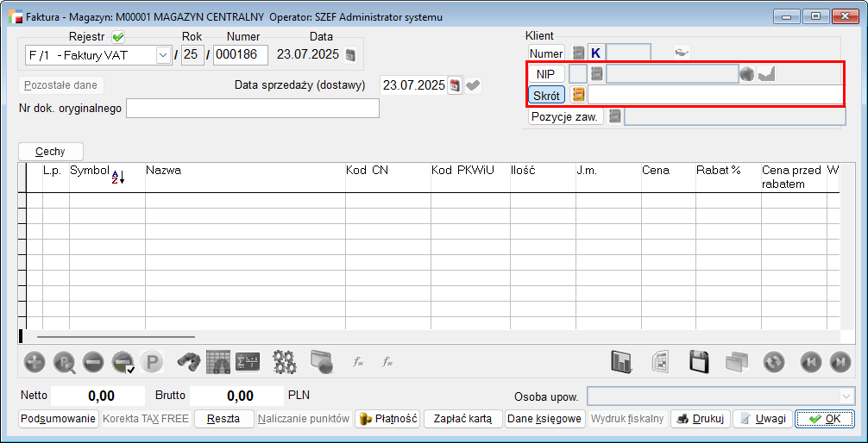Click the Data sprzedaży date field

pos(413,85)
